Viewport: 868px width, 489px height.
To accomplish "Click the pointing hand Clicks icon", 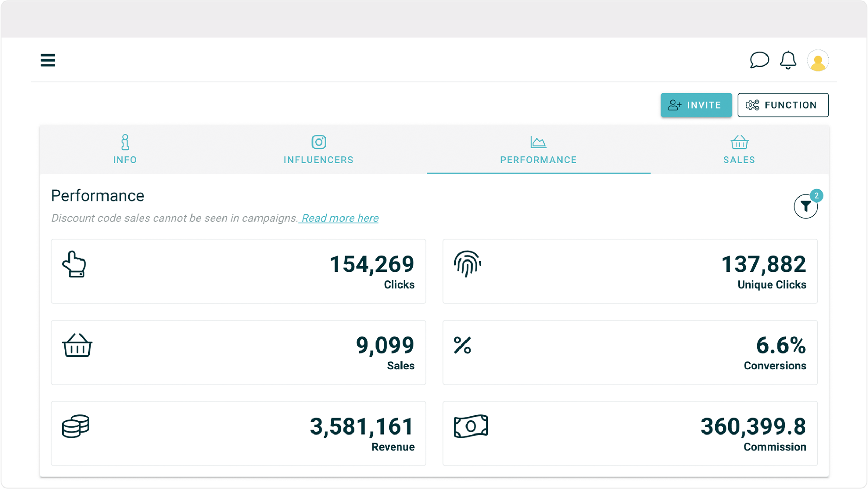I will coord(74,264).
